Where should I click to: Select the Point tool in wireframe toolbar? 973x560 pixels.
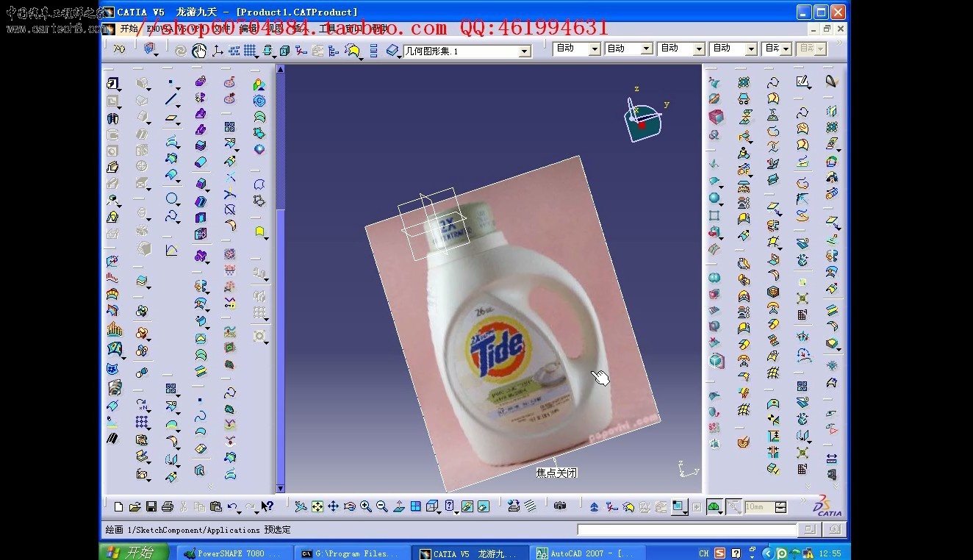170,81
